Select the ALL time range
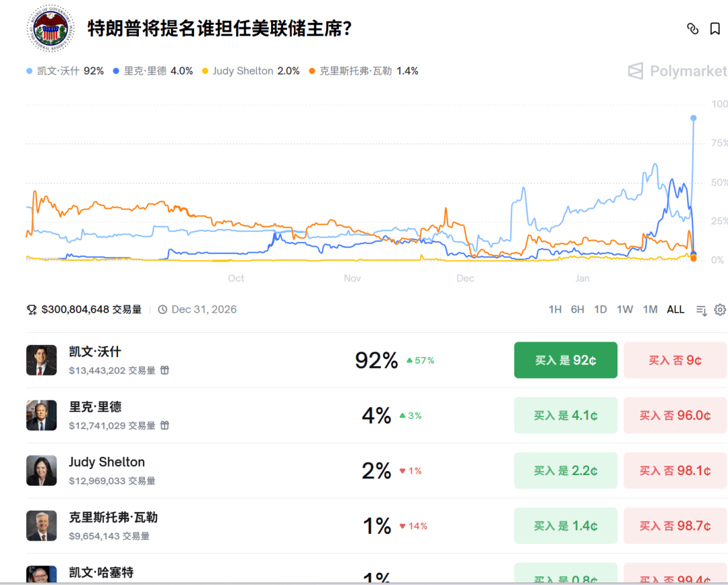This screenshot has width=728, height=585. pyautogui.click(x=675, y=309)
